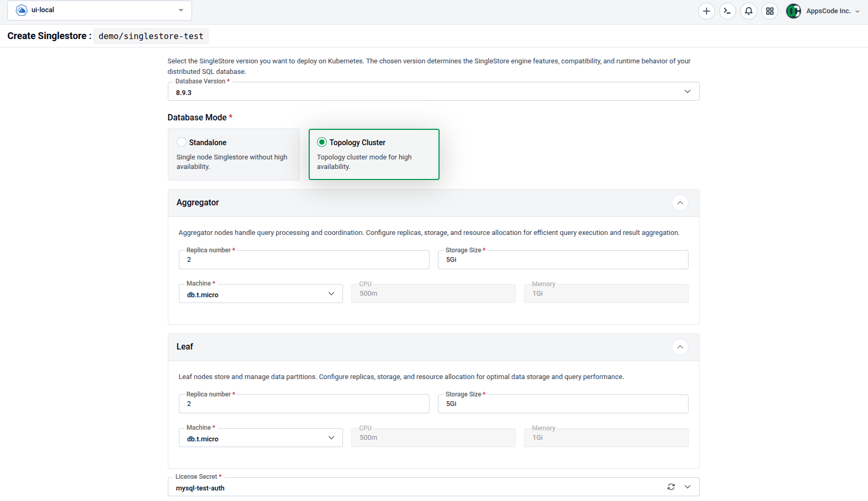Open the Database Version 8.9.3 dropdown
This screenshot has height=501, width=868.
point(433,92)
